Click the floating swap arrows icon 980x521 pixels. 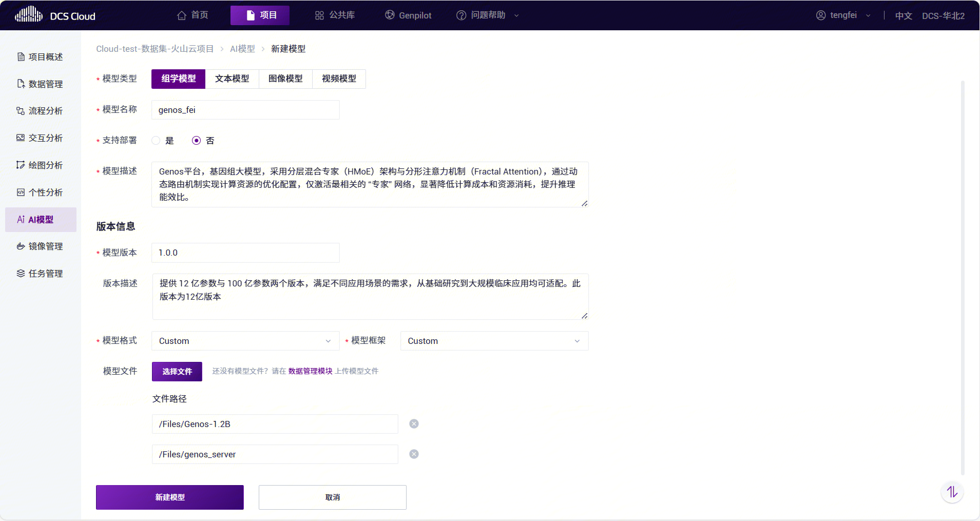952,492
